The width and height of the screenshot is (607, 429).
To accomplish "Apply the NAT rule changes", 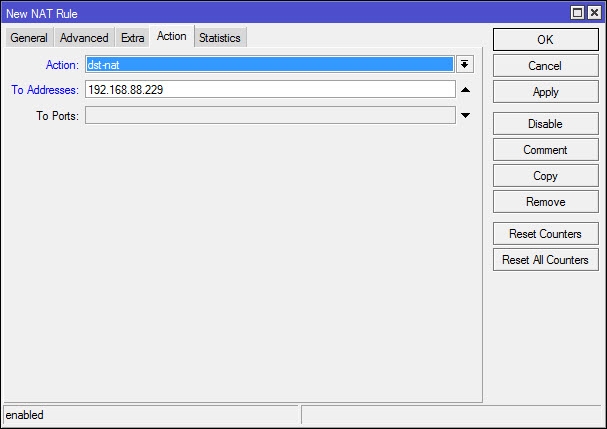I will [x=545, y=92].
